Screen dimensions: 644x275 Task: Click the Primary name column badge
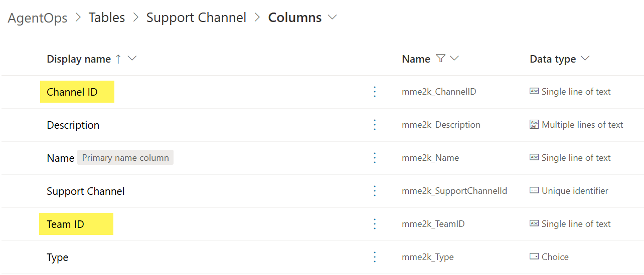pyautogui.click(x=125, y=158)
